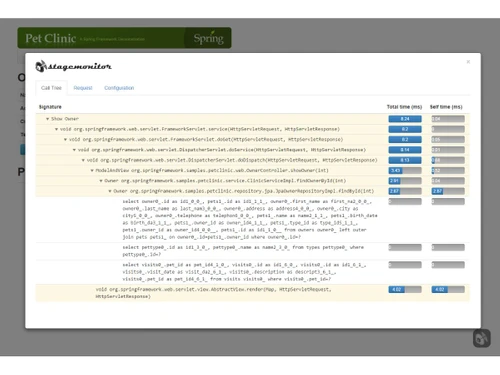Viewport: 500px width, 375px height.
Task: Click total time bar 3.43 for showOwner
Action: (x=405, y=170)
